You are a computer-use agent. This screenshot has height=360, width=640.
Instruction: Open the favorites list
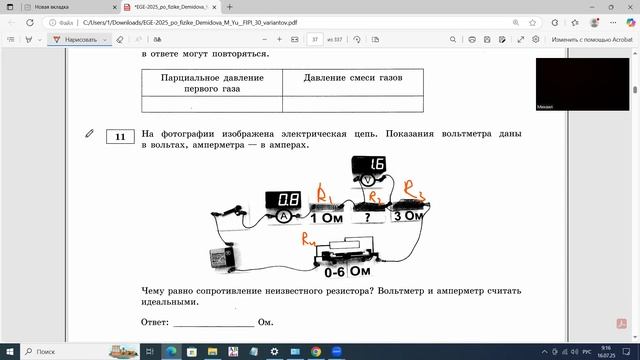click(575, 23)
